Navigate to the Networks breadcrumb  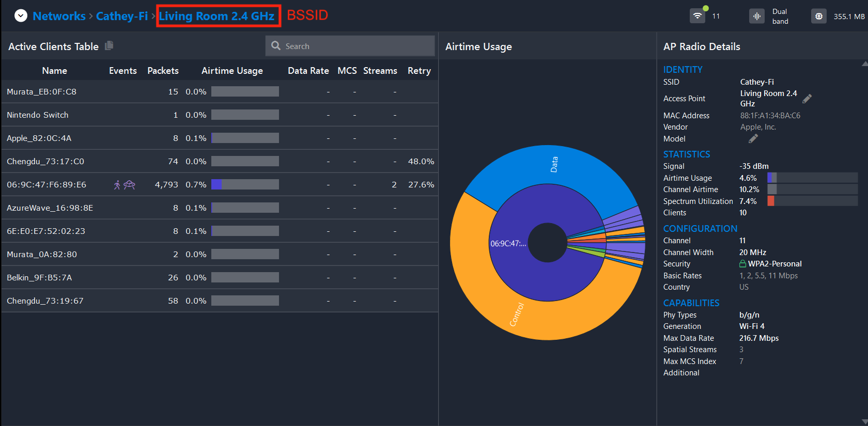click(59, 16)
